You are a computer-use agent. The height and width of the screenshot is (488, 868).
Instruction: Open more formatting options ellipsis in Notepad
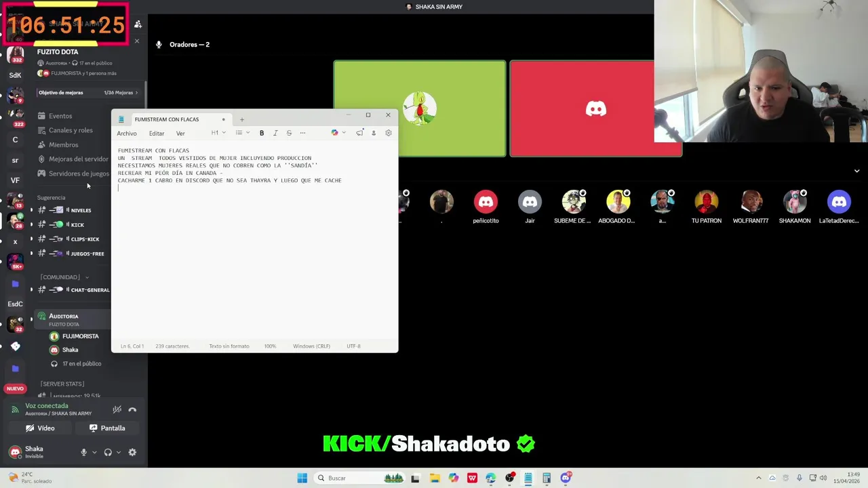pos(302,133)
